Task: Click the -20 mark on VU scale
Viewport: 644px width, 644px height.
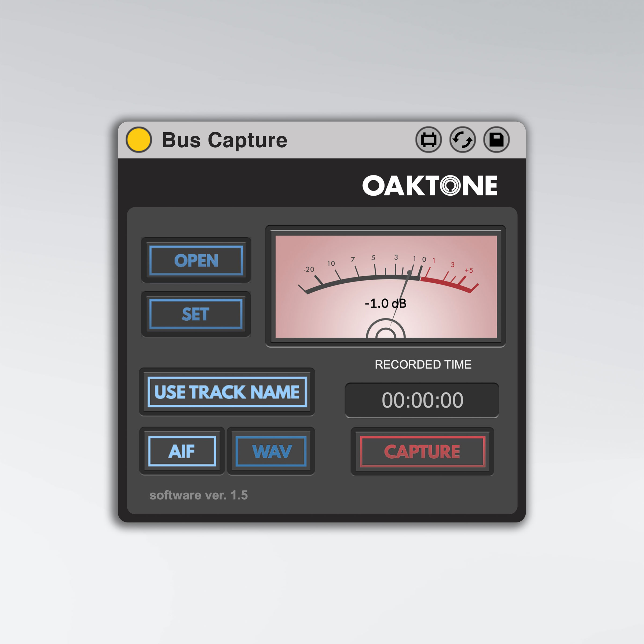Action: (x=309, y=269)
